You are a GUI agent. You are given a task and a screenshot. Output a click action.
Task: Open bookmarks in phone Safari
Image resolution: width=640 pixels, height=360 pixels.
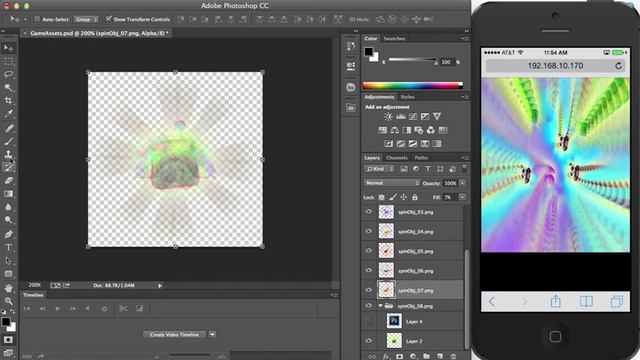coord(586,302)
